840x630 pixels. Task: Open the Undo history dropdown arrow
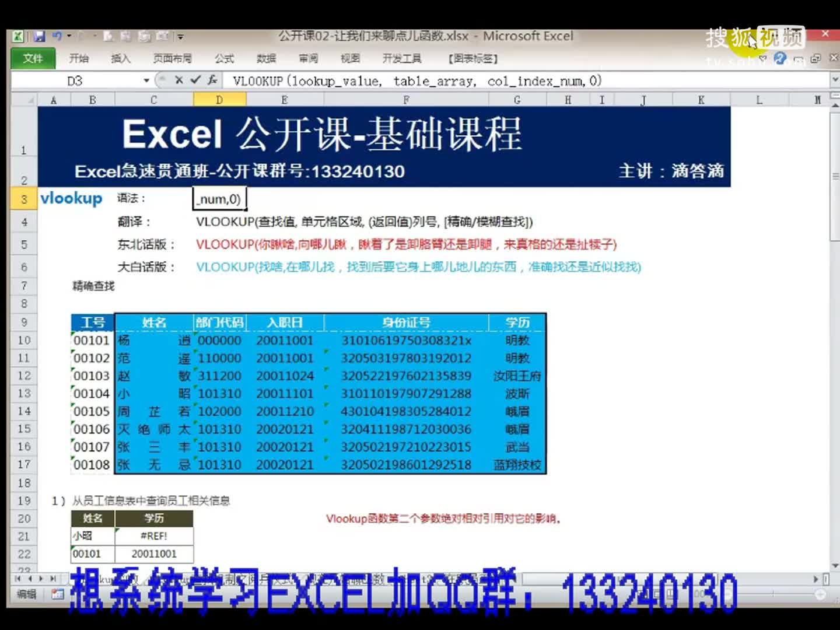pos(69,36)
